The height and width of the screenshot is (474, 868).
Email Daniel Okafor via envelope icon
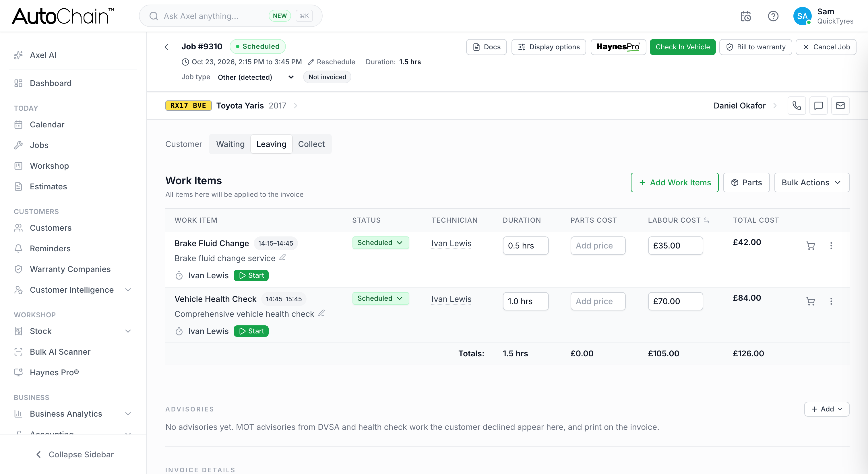[840, 106]
